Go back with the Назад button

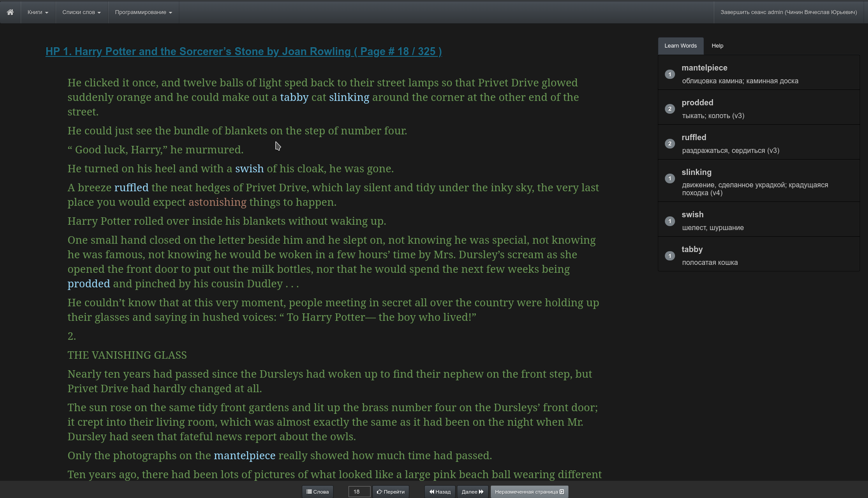click(x=440, y=491)
